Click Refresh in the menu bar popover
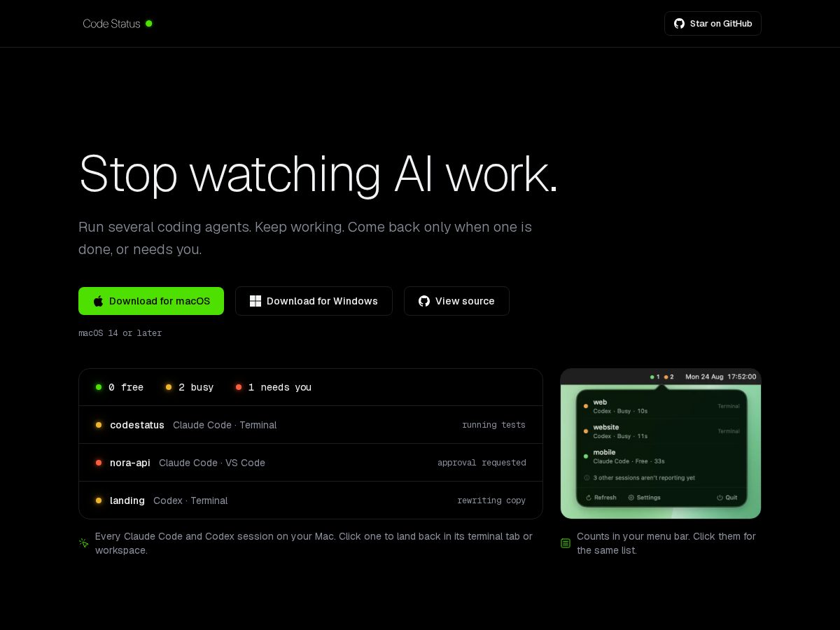The image size is (840, 630). click(x=601, y=498)
